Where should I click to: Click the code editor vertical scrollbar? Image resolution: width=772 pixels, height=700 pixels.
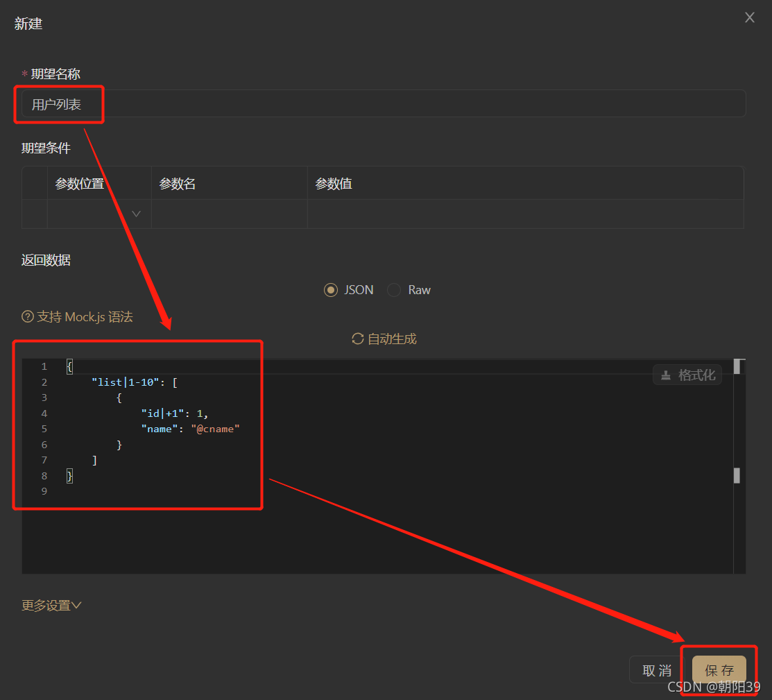[x=737, y=475]
